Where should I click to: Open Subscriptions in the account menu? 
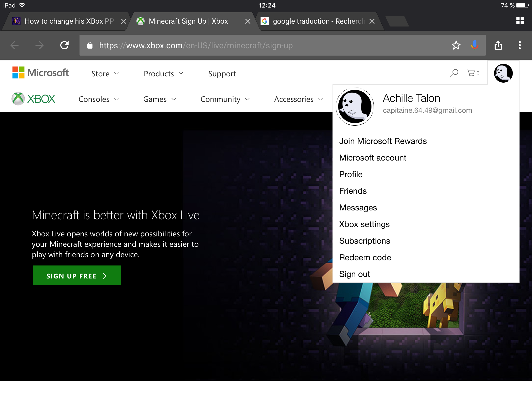click(x=365, y=241)
